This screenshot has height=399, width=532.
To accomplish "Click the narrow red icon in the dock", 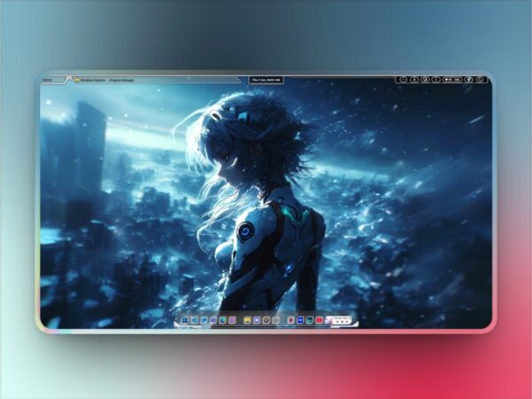I will point(291,320).
